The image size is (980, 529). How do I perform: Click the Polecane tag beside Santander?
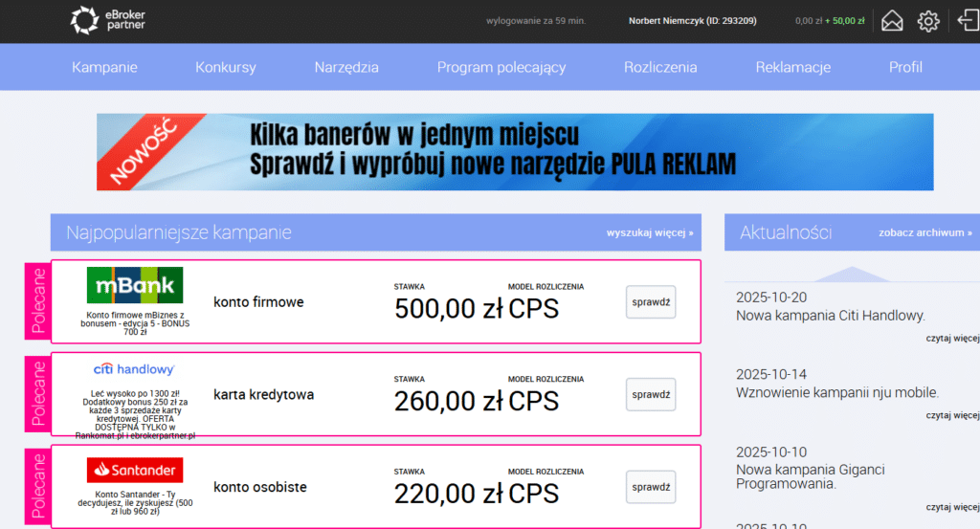click(37, 486)
